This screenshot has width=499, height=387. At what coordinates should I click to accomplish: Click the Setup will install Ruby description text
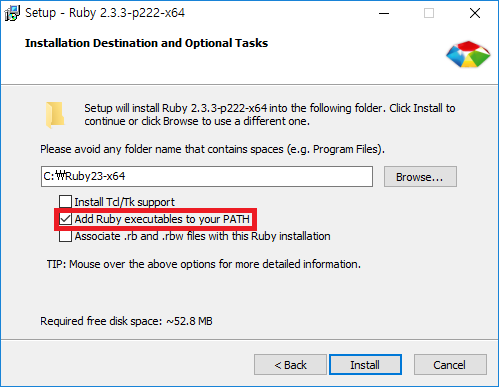pos(270,115)
